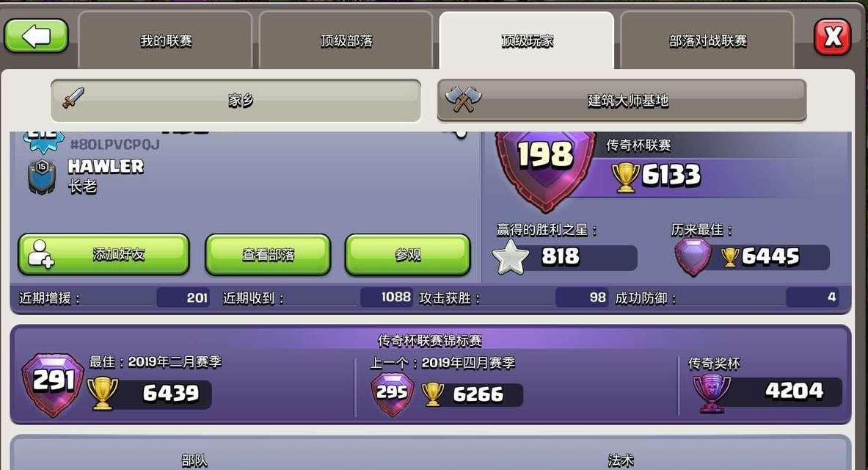Click the 查看部落 view clan button
The height and width of the screenshot is (470, 868).
[268, 254]
